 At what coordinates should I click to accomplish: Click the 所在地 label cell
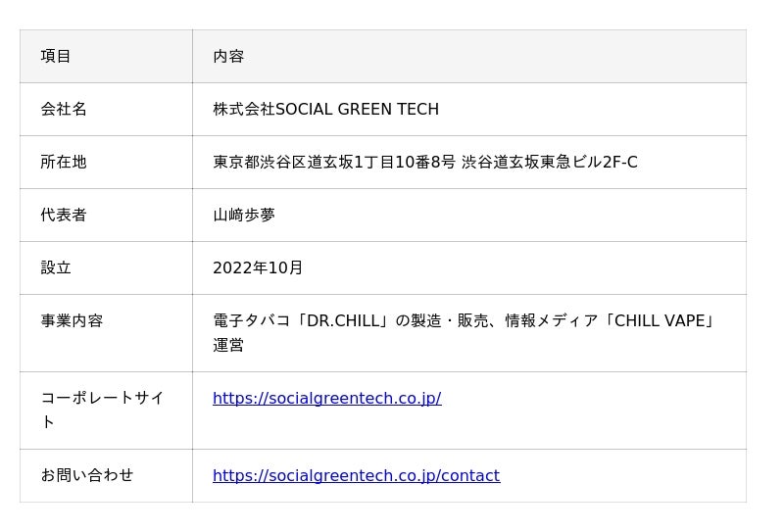[106, 162]
